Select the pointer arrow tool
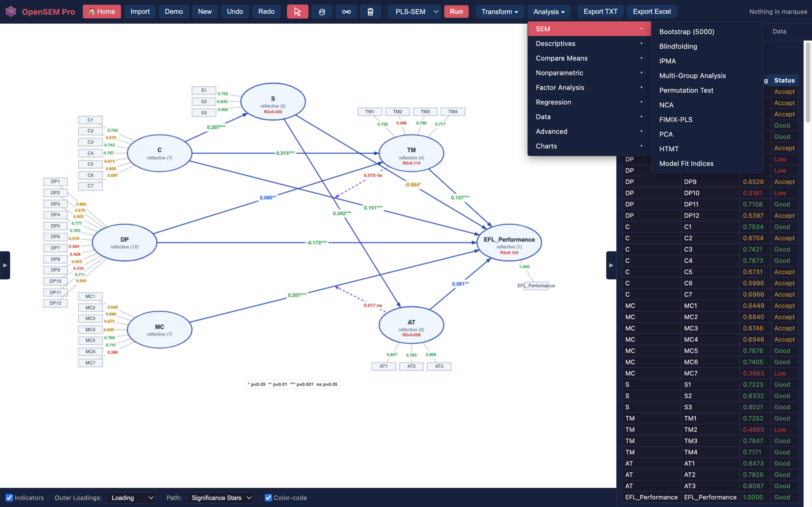The image size is (812, 507). point(297,12)
